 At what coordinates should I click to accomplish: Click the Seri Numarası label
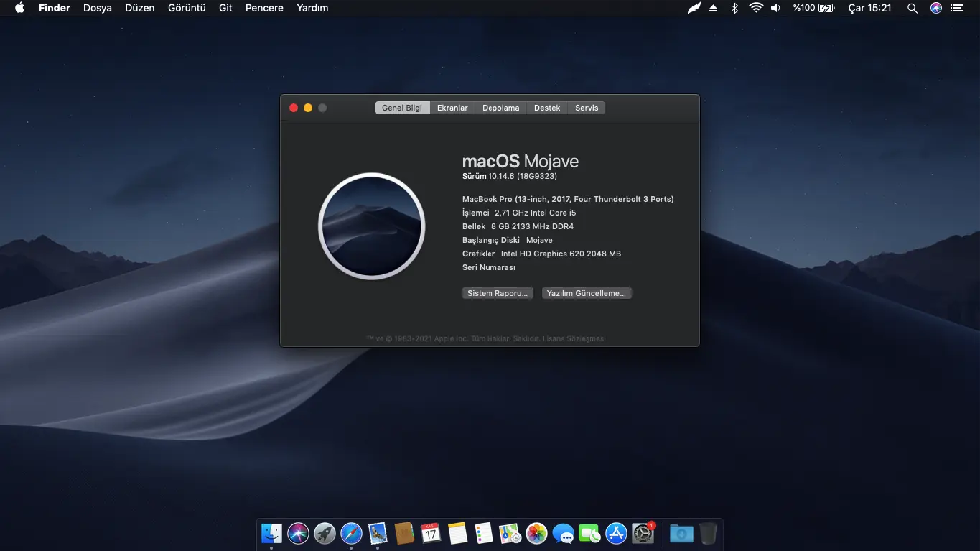point(489,267)
